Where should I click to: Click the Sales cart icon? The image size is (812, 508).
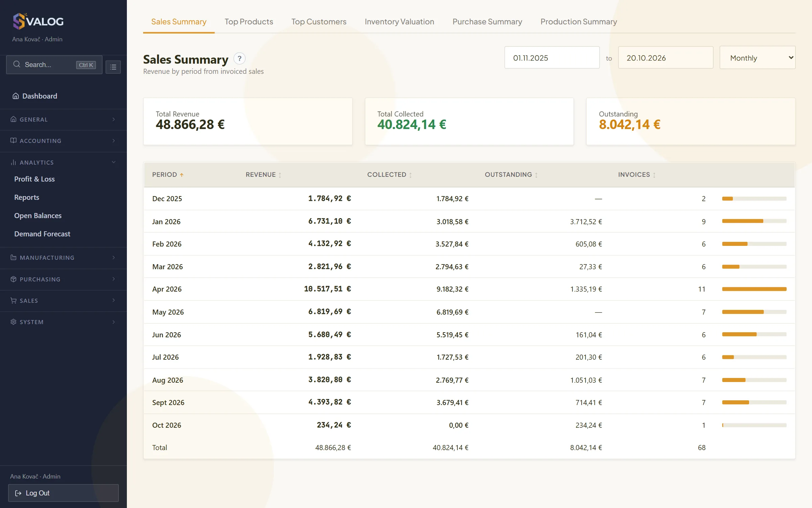point(14,300)
